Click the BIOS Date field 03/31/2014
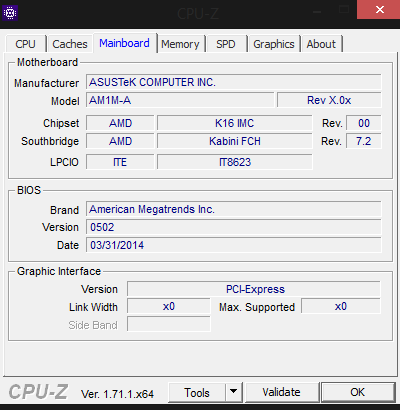This screenshot has height=410, width=400. 234,245
